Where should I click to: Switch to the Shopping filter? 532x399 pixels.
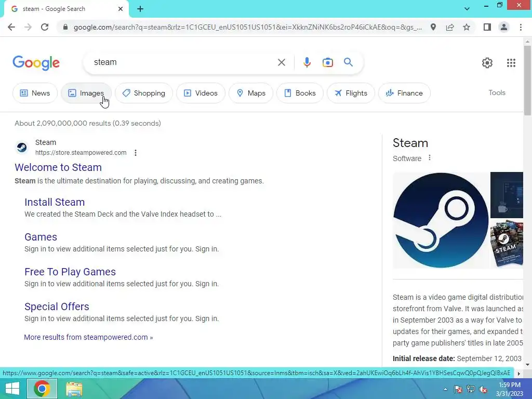(144, 93)
